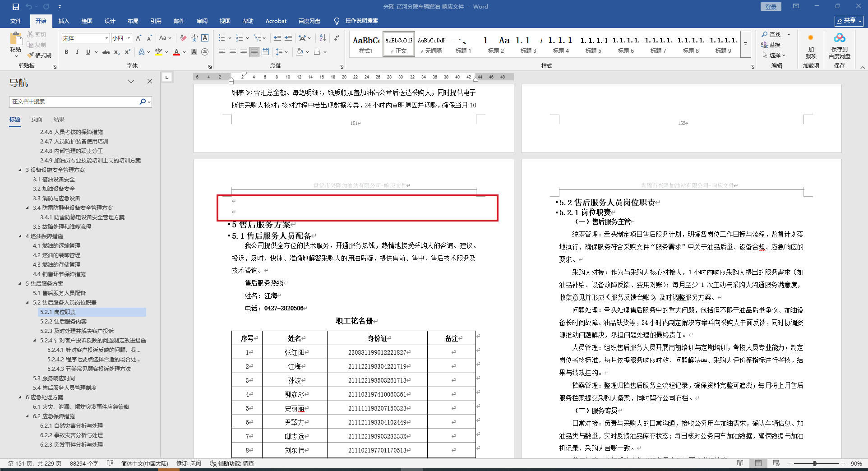
Task: Sort paragraphs with the A-Z sort icon
Action: tap(323, 38)
